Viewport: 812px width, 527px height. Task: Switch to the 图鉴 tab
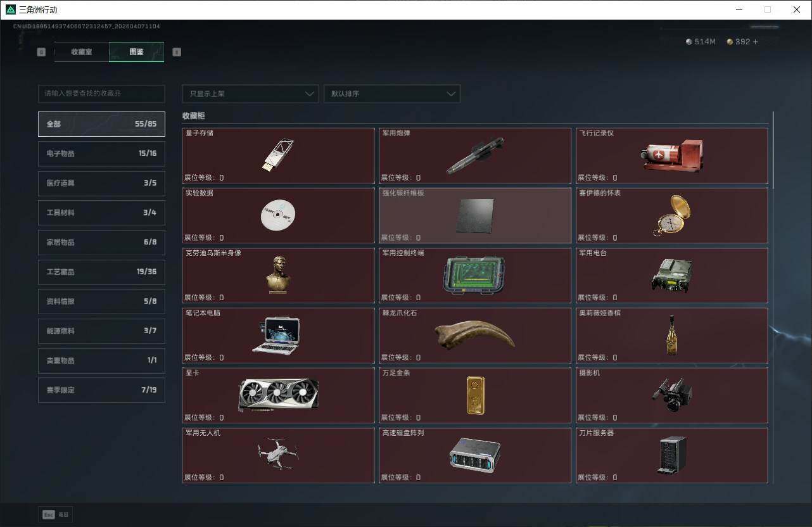(137, 52)
